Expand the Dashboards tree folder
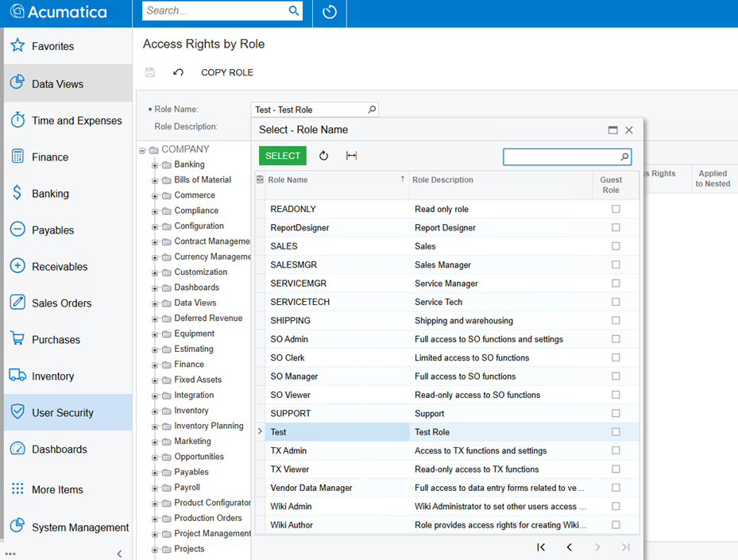Screen dimensions: 738x560 pyautogui.click(x=154, y=288)
